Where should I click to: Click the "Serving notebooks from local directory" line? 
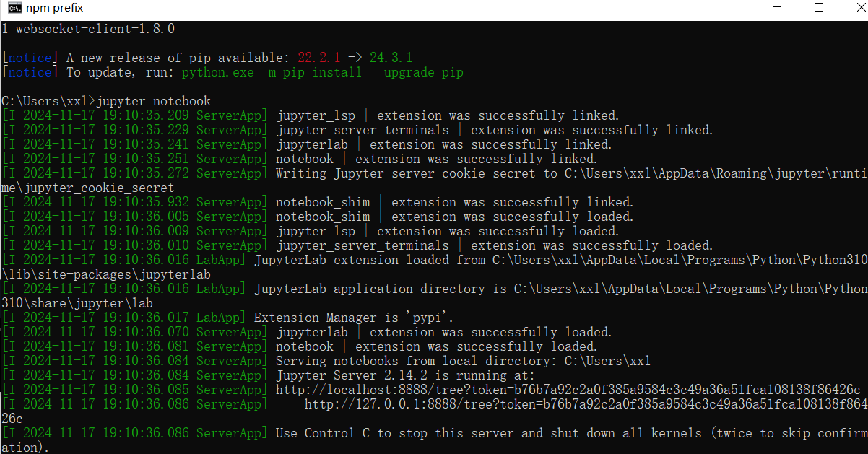326,361
